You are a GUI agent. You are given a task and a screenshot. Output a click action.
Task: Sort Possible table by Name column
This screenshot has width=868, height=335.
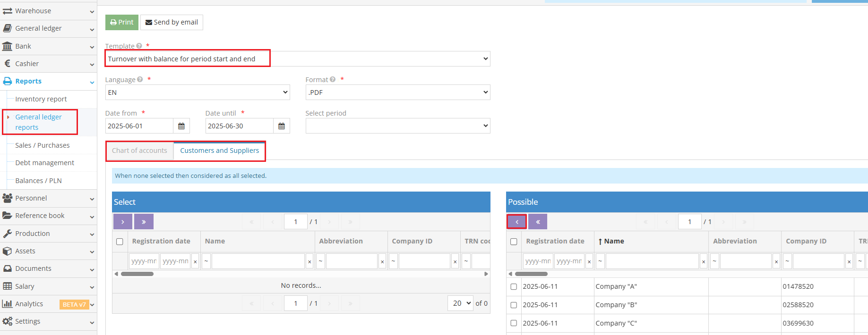[614, 241]
